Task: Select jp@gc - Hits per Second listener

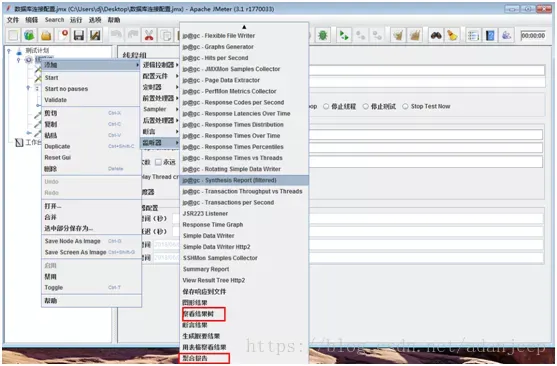Action: (x=244, y=58)
